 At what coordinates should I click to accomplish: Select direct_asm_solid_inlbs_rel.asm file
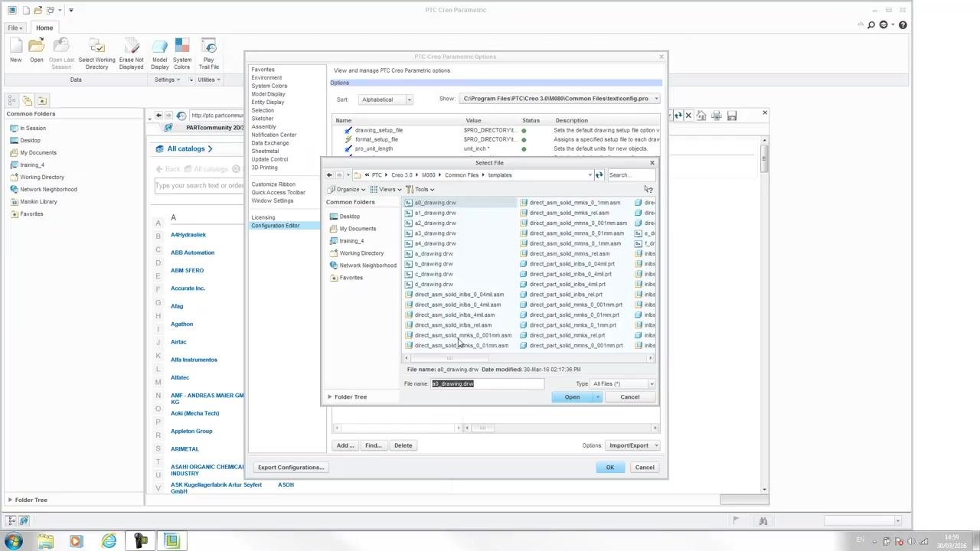(453, 325)
